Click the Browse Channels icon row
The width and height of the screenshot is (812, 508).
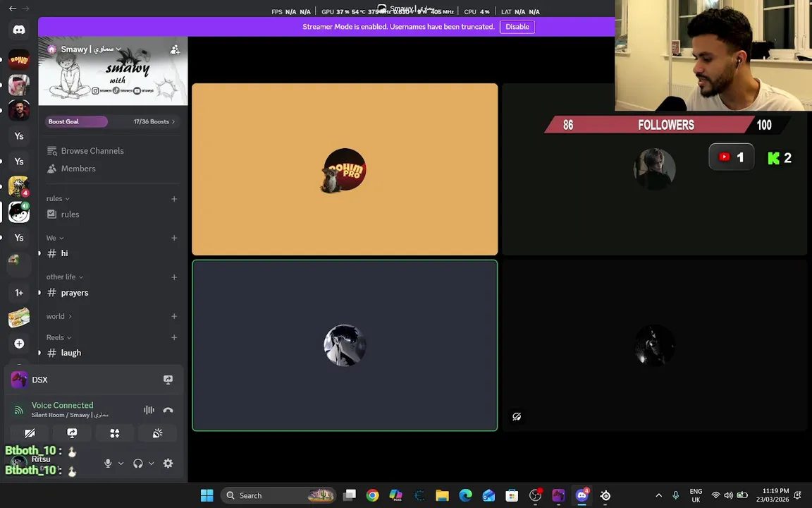tap(112, 151)
